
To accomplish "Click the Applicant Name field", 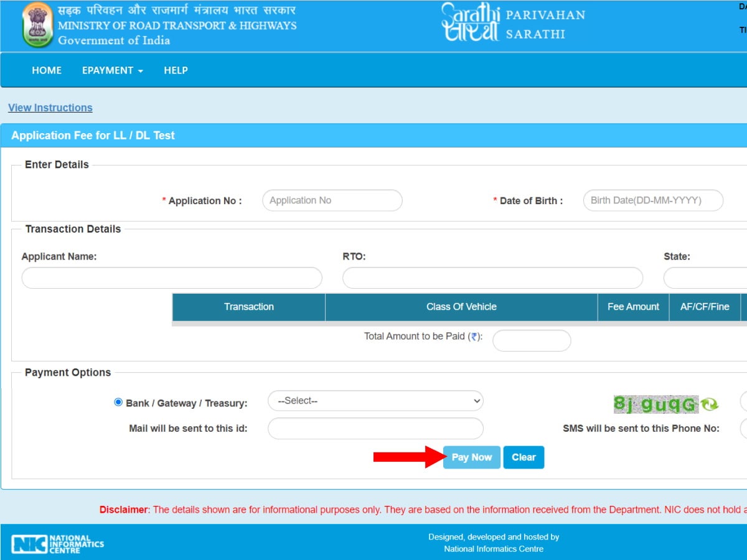I will tap(172, 278).
